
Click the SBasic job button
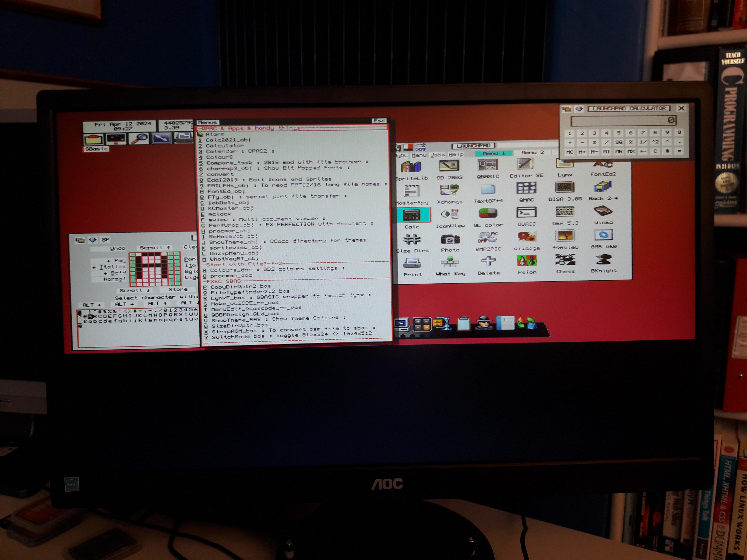click(96, 149)
